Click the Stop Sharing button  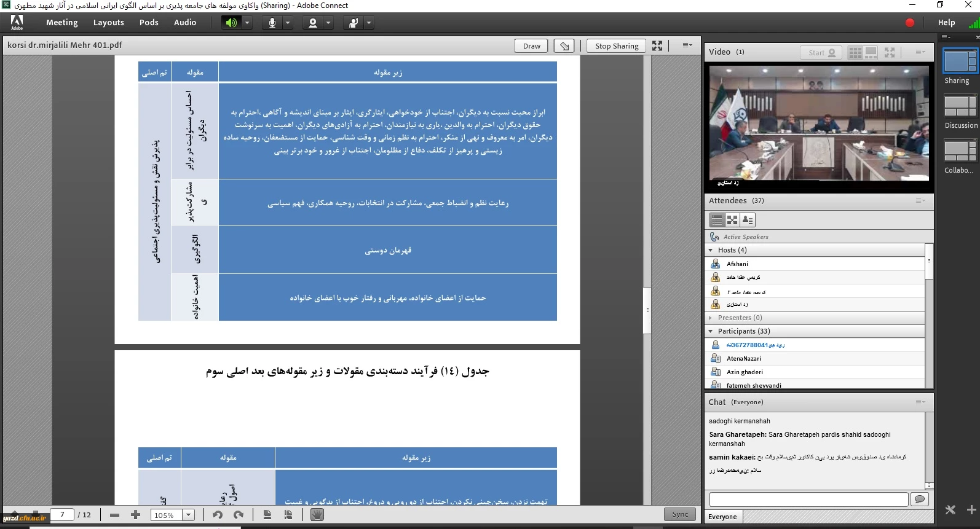point(616,46)
